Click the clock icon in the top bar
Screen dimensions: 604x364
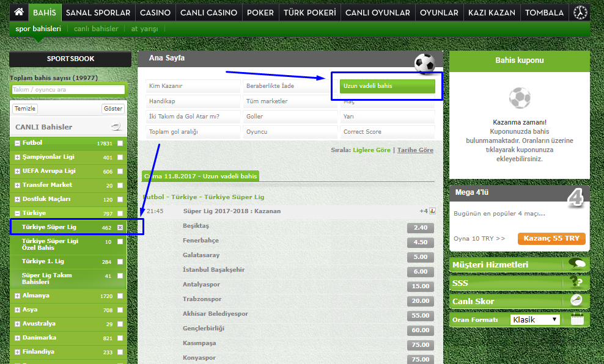coord(580,12)
